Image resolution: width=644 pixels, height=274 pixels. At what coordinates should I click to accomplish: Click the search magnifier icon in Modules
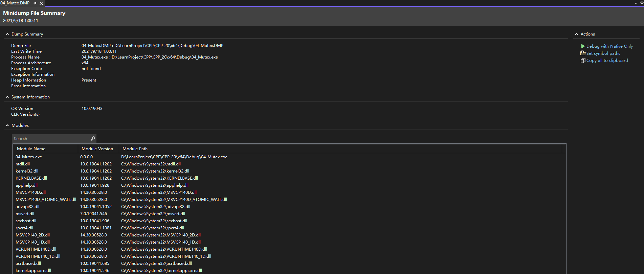[x=93, y=138]
